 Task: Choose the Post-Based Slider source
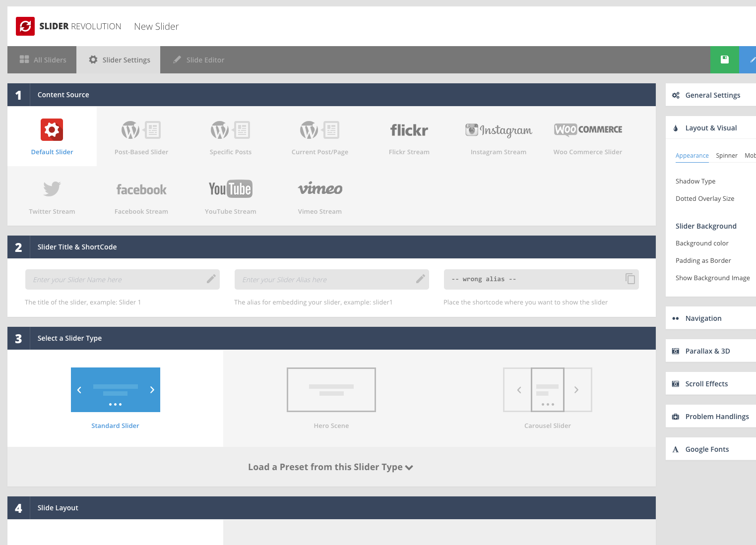[141, 136]
